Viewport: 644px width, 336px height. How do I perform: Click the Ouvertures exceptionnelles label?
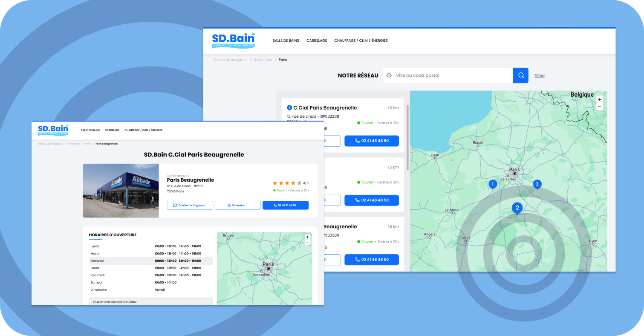(x=115, y=301)
